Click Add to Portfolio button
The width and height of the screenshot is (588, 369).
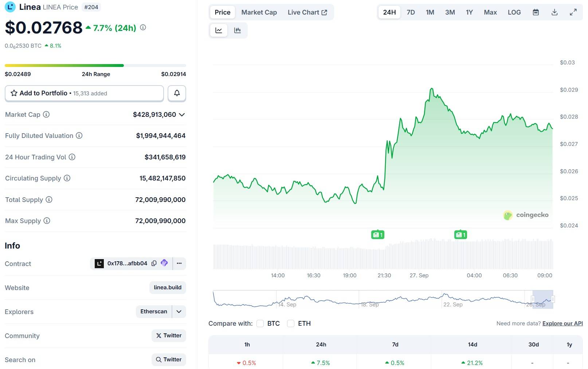tap(84, 93)
